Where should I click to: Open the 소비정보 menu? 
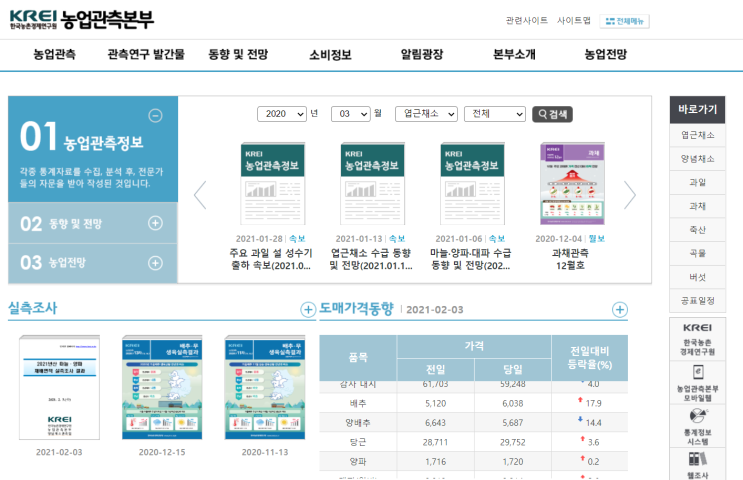[x=330, y=54]
